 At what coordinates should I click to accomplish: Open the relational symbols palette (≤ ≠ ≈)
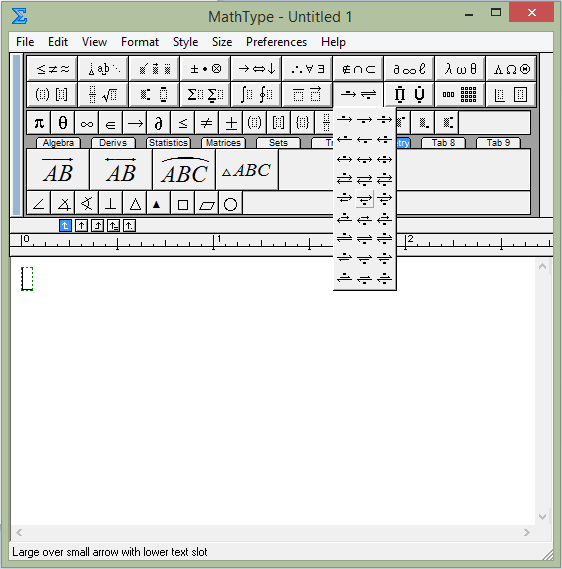point(52,68)
